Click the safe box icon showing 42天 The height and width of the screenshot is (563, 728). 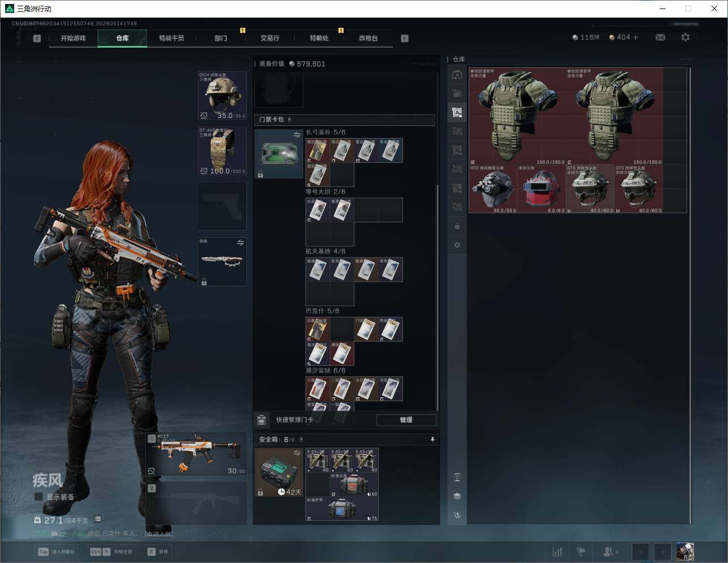coord(279,472)
